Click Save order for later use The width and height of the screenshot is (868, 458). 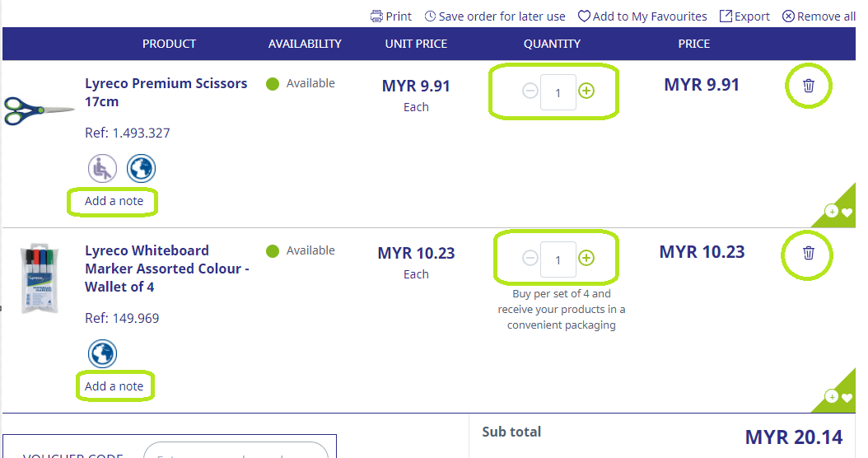[495, 16]
